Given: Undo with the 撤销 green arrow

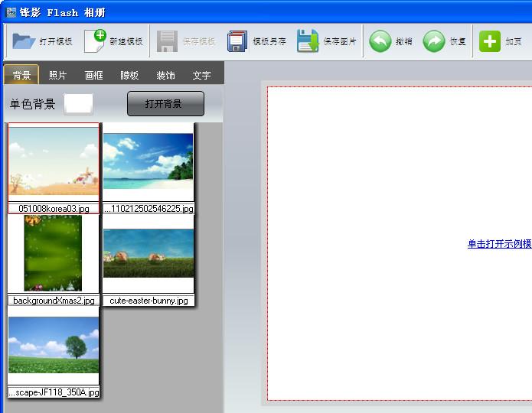Looking at the screenshot, I should [x=380, y=41].
